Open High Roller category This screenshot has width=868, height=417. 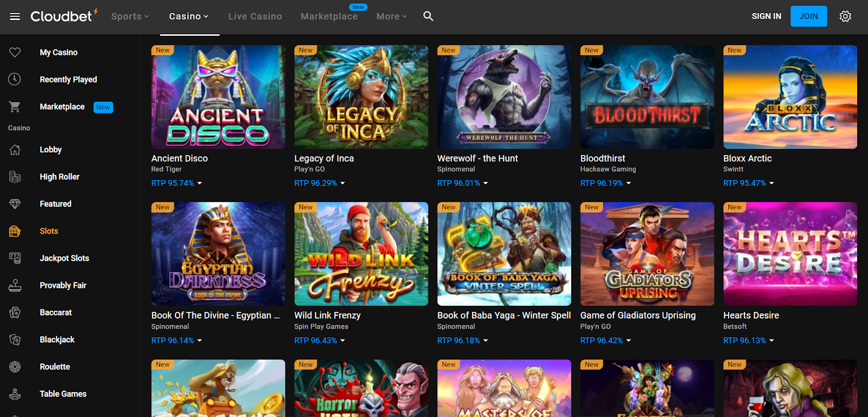[x=60, y=177]
